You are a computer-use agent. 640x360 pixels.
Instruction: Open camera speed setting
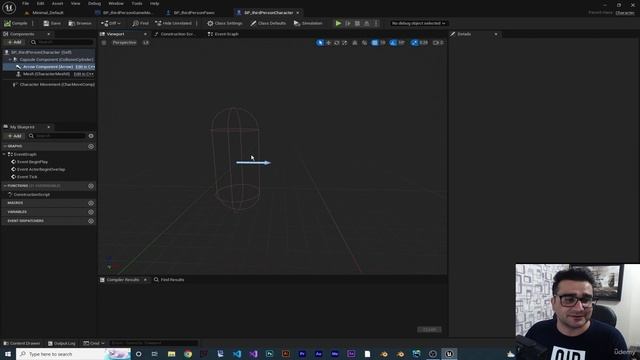click(438, 43)
